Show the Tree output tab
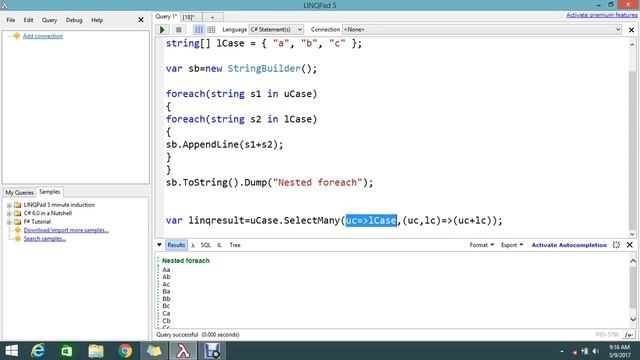 coord(235,245)
